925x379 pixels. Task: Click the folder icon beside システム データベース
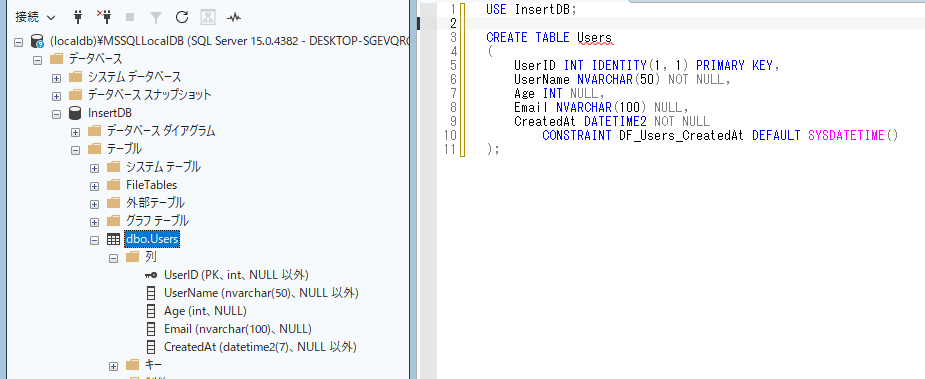click(76, 77)
